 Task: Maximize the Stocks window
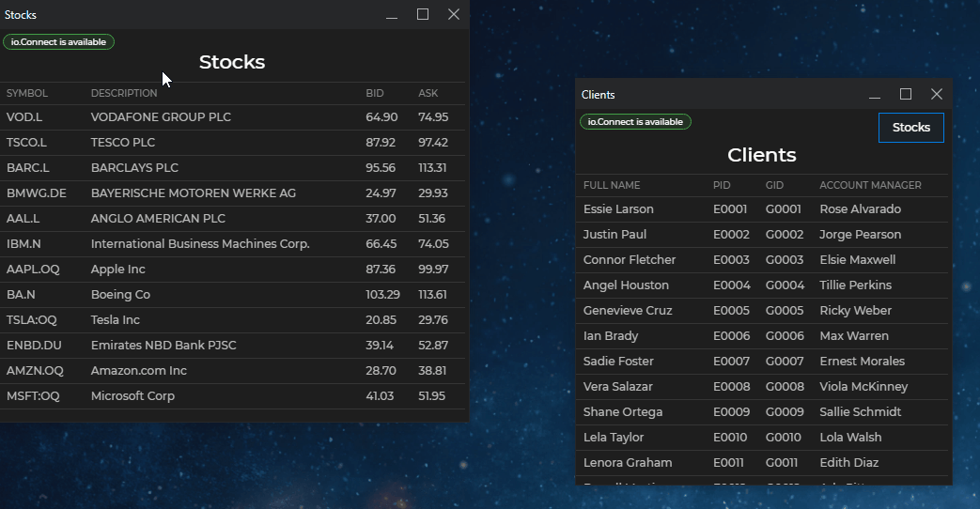tap(423, 15)
